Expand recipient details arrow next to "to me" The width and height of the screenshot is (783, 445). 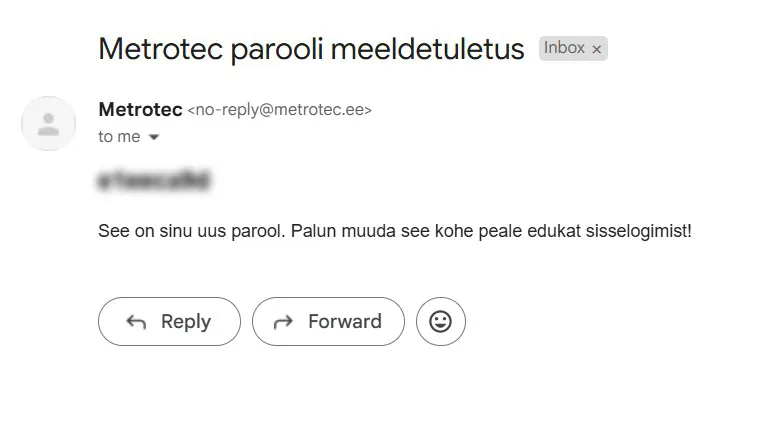click(154, 137)
